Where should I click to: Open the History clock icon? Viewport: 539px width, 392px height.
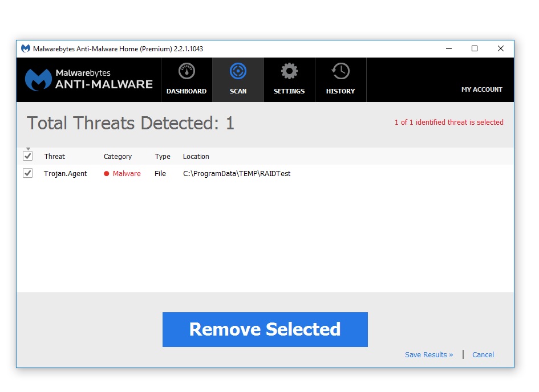tap(341, 71)
